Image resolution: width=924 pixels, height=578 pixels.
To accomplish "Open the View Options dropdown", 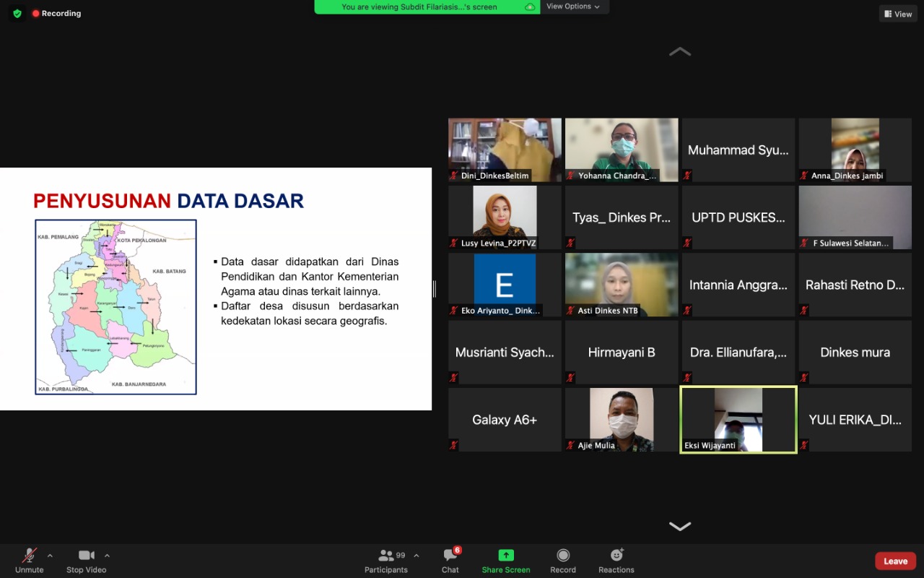I will tap(573, 7).
